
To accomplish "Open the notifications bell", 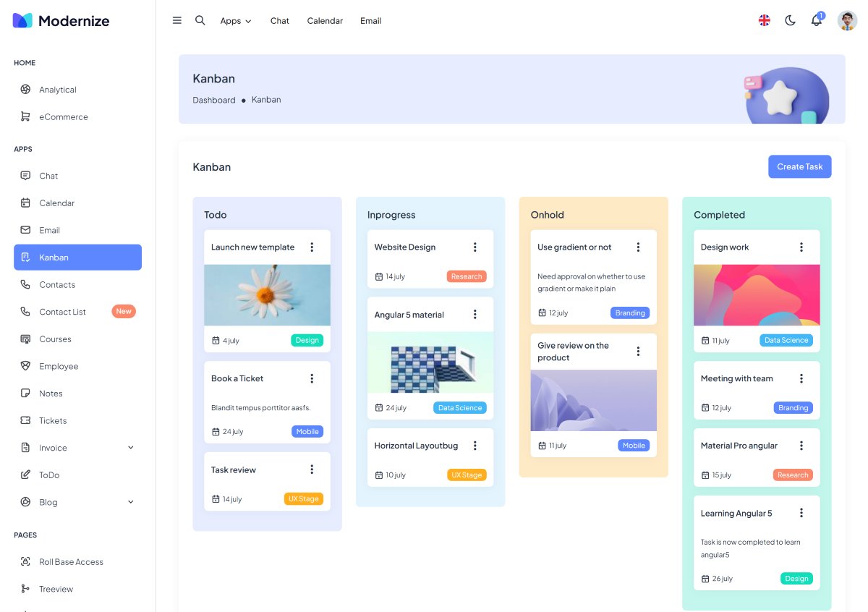I will coord(816,21).
